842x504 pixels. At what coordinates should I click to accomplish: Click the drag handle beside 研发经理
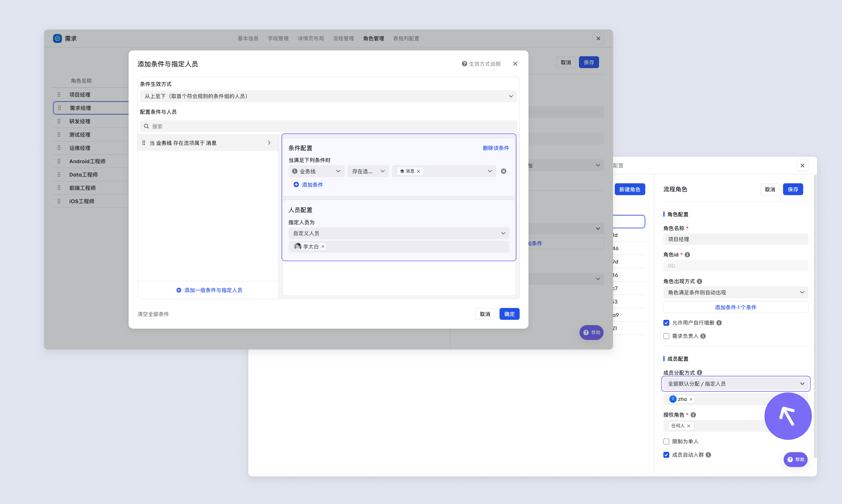pos(59,121)
